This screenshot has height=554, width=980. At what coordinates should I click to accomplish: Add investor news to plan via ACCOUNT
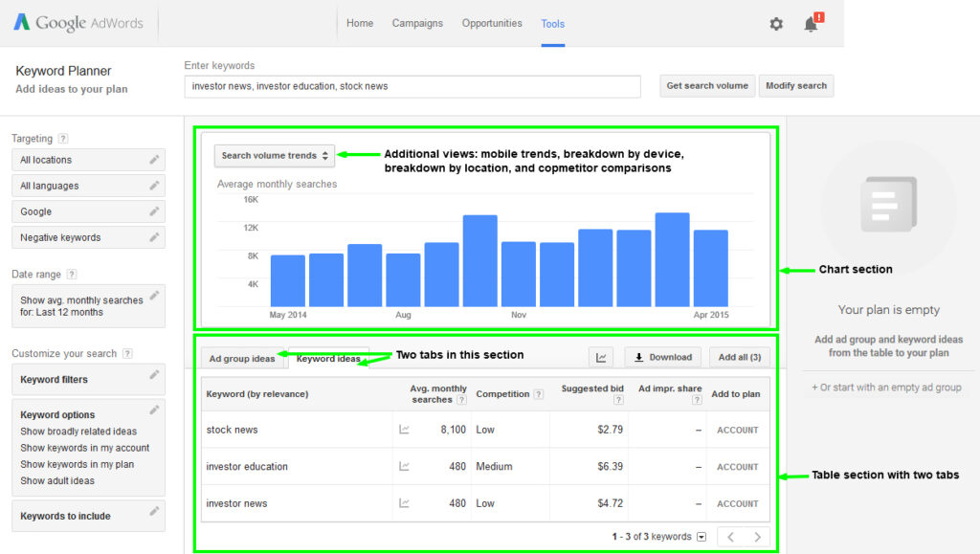tap(738, 504)
